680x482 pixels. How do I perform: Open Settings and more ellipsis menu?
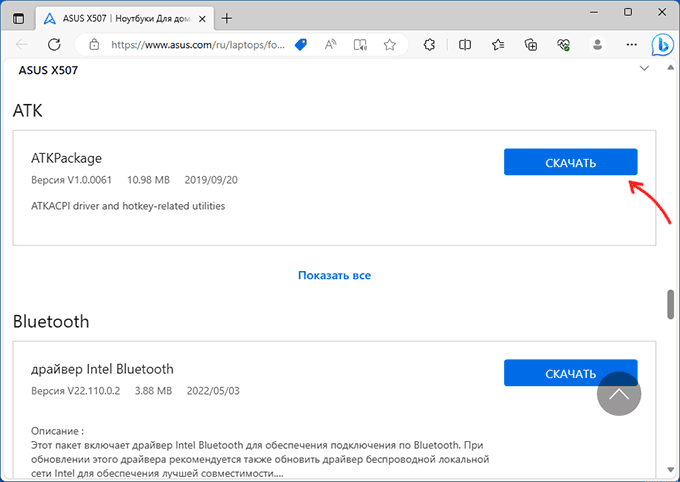coord(632,44)
